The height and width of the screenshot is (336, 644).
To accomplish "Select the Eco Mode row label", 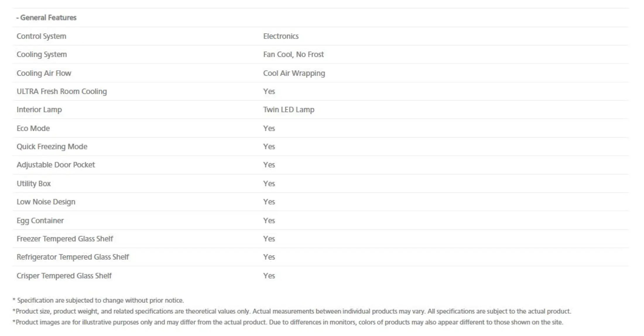I will click(33, 128).
